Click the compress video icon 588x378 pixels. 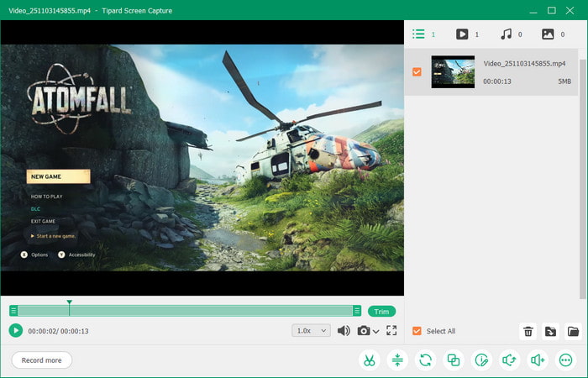tap(397, 360)
